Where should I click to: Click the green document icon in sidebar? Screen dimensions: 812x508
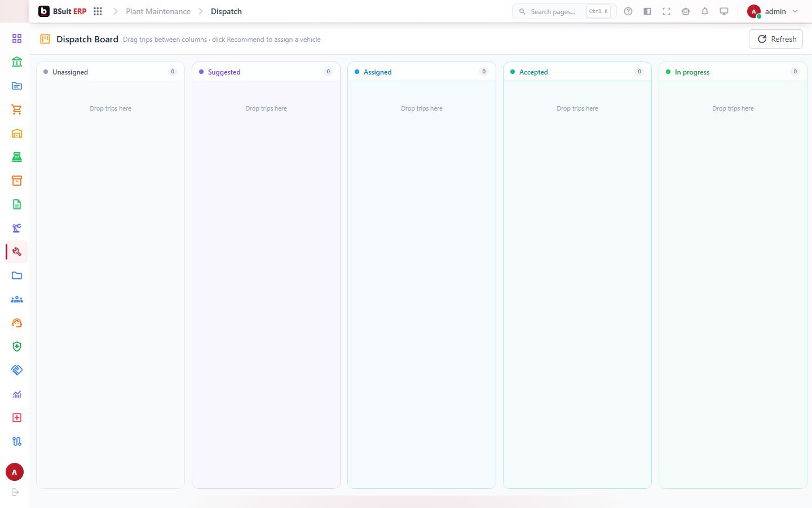17,204
